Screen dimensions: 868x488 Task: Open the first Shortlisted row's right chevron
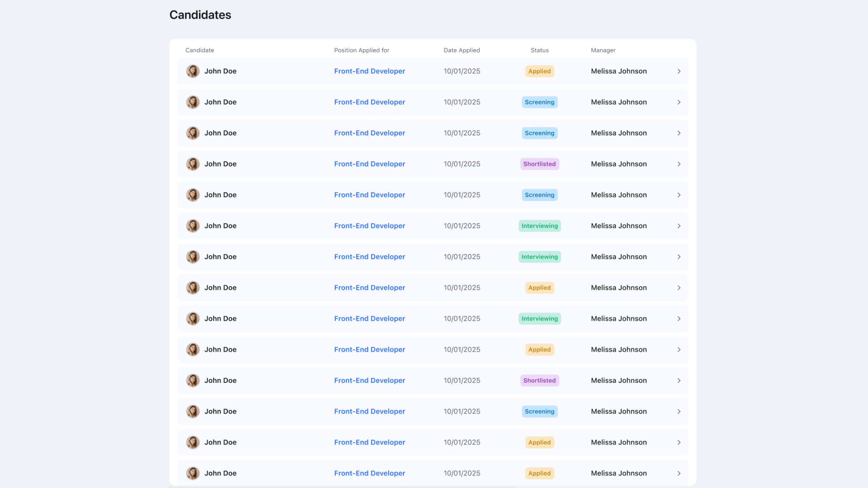pos(679,164)
